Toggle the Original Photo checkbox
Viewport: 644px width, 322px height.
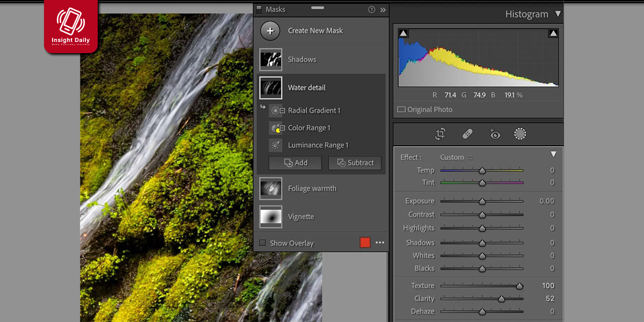pyautogui.click(x=401, y=109)
